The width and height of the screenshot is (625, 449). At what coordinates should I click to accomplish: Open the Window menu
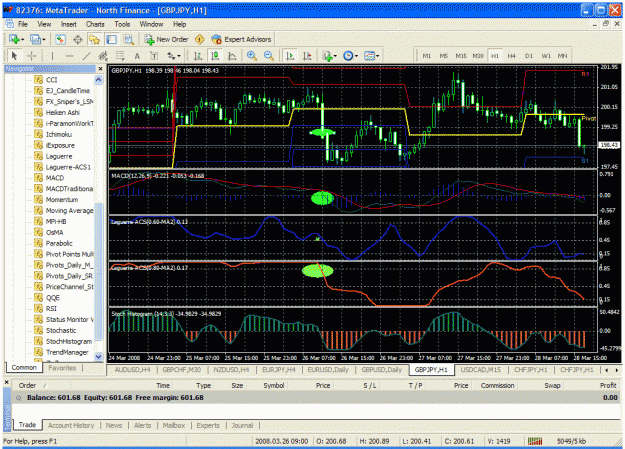(151, 24)
